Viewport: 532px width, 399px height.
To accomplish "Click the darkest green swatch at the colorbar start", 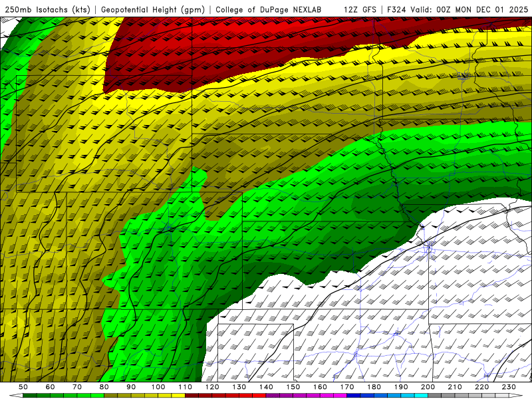I will [x=29, y=395].
